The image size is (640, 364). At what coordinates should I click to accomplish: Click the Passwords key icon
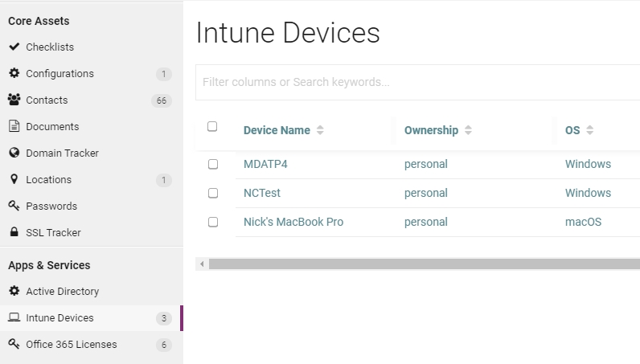[x=14, y=206]
